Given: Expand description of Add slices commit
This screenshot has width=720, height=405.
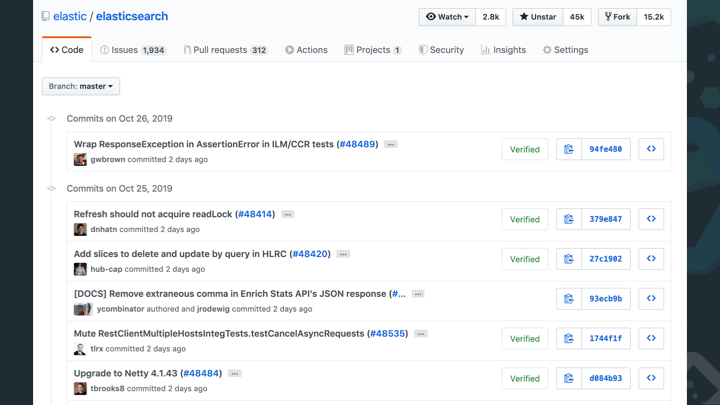Looking at the screenshot, I should click(343, 254).
